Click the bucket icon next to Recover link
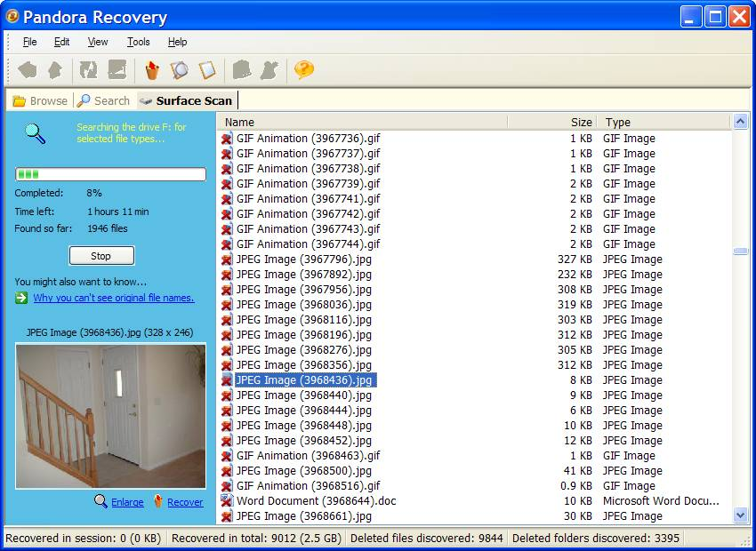756x551 pixels. 158,501
